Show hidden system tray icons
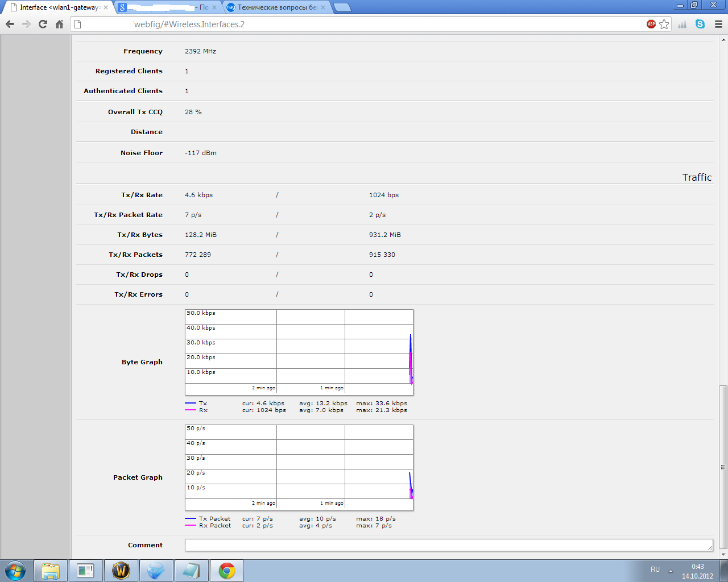Image resolution: width=728 pixels, height=582 pixels. [x=671, y=571]
